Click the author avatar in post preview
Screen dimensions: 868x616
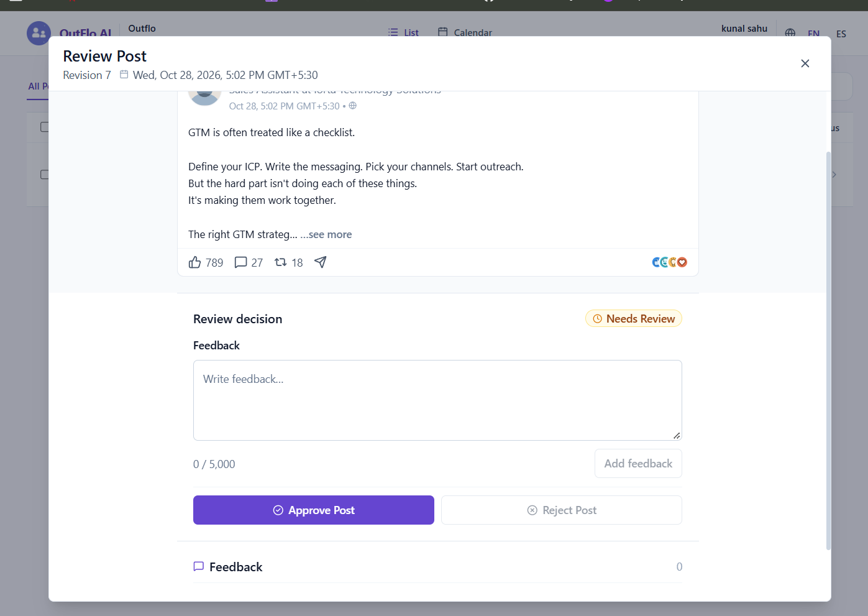point(204,98)
